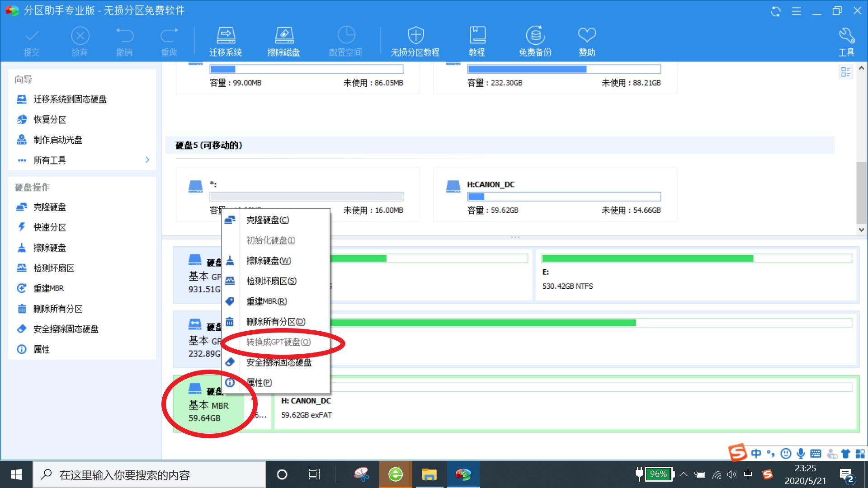
Task: Open the 免费备份 toolbar icon
Action: pyautogui.click(x=535, y=36)
